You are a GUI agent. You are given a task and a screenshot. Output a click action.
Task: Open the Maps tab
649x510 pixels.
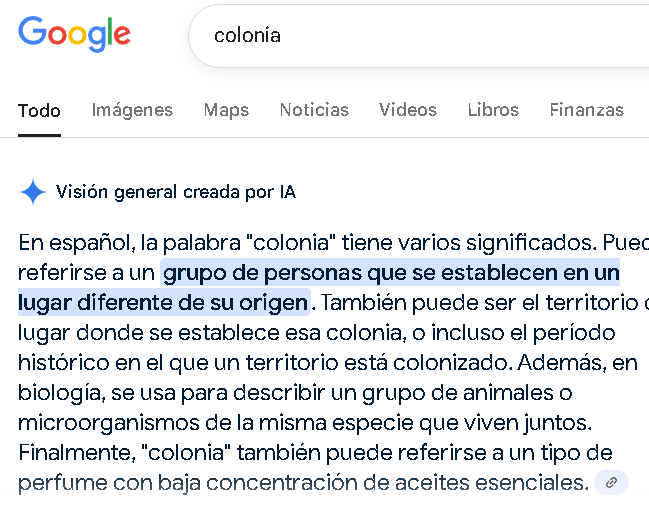pos(226,111)
